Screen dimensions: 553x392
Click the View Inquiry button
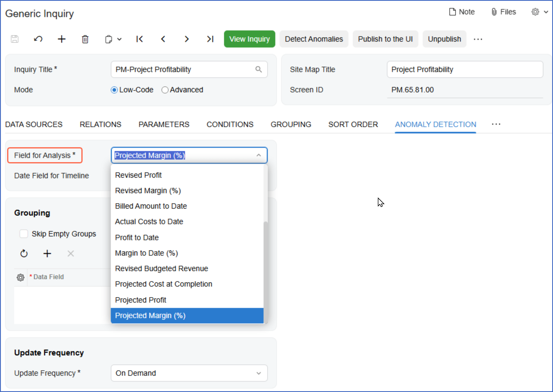click(x=249, y=39)
